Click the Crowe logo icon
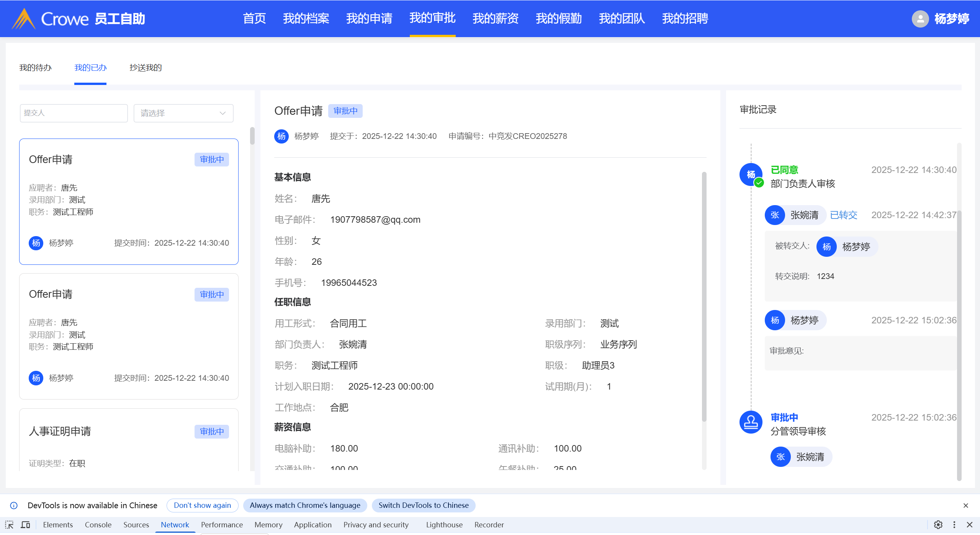The width and height of the screenshot is (980, 535). tap(24, 19)
